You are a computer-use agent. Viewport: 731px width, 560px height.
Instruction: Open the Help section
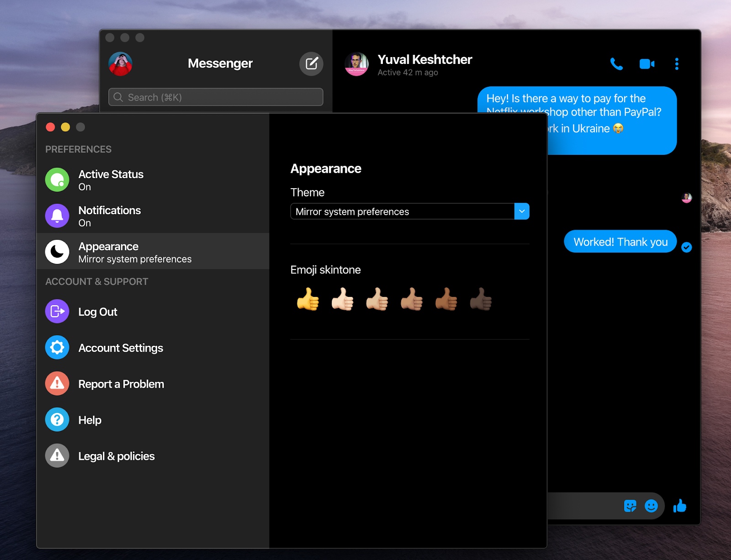(x=89, y=419)
